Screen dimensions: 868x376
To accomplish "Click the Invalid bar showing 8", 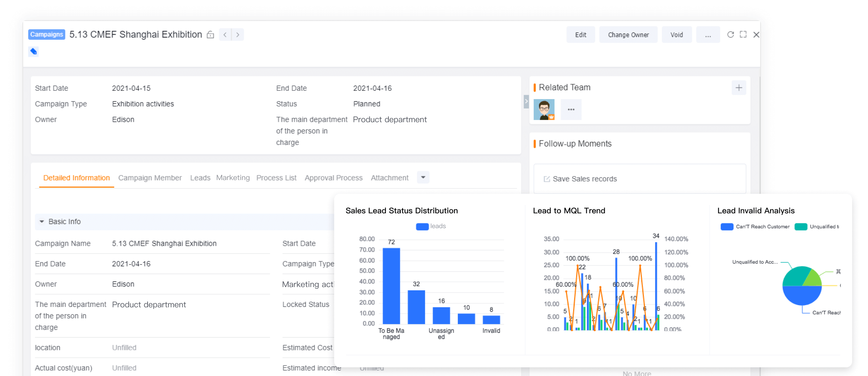I will [491, 320].
